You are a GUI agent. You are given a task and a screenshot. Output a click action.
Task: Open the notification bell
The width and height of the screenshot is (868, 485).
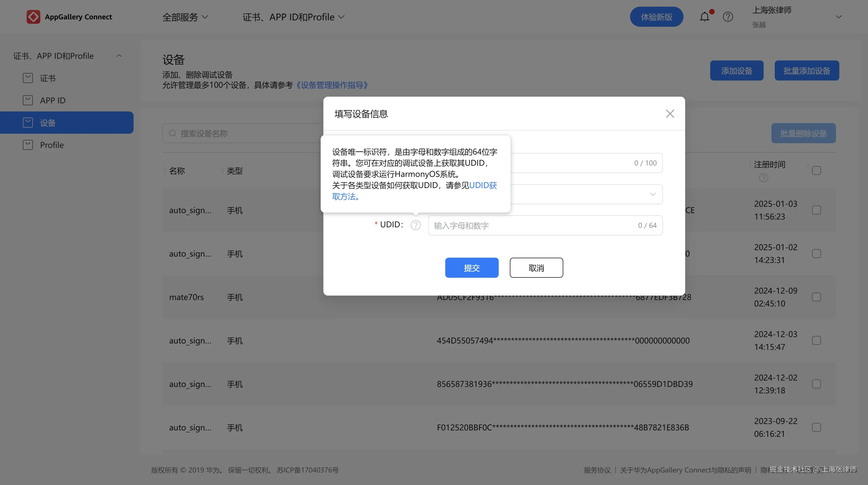[705, 16]
